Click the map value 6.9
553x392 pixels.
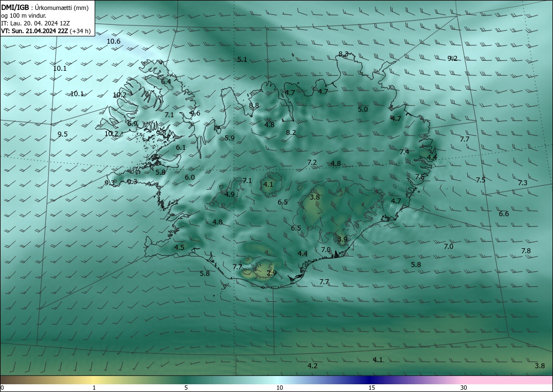[132, 124]
